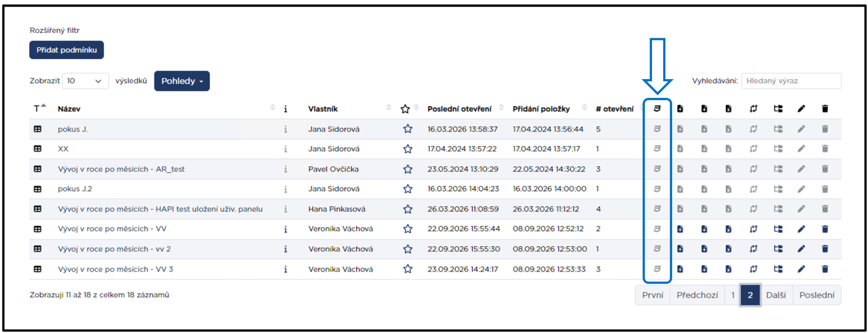This screenshot has height=333, width=868.
Task: Click the Excel export icon for 'Vývoj v roce po měsících - VV 3'
Action: click(728, 269)
